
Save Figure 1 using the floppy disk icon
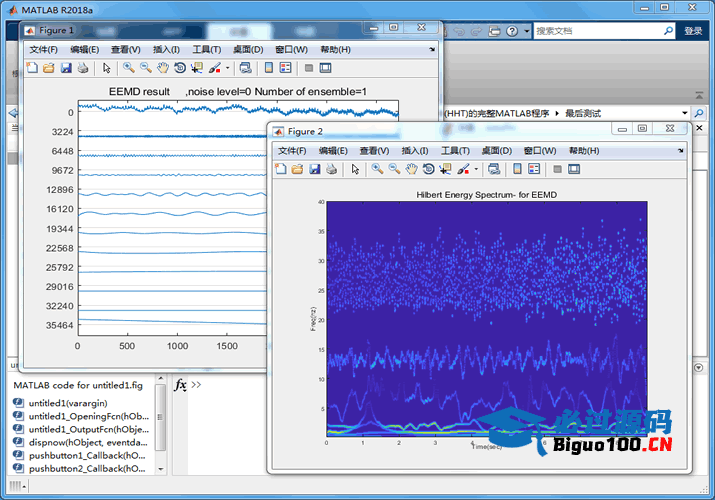(x=66, y=68)
